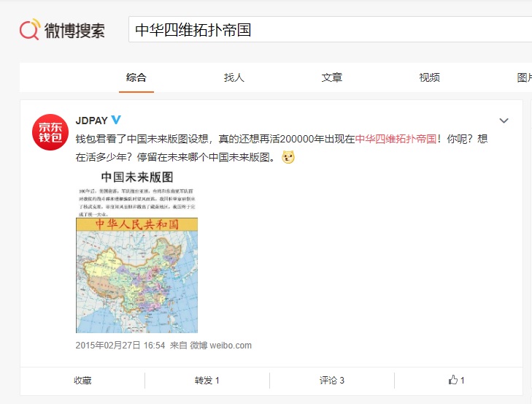Switch to the 图片 tab
Screen dimensions: 532x404
click(x=523, y=77)
